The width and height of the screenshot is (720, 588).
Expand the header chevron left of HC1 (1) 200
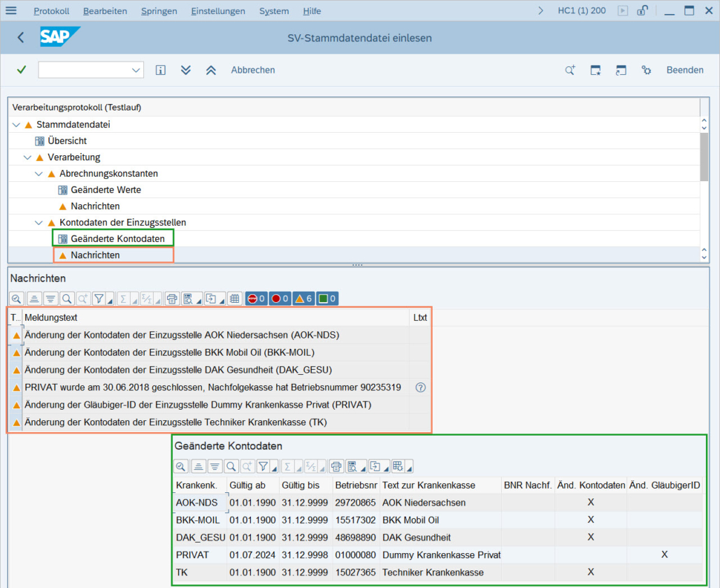pyautogui.click(x=540, y=10)
